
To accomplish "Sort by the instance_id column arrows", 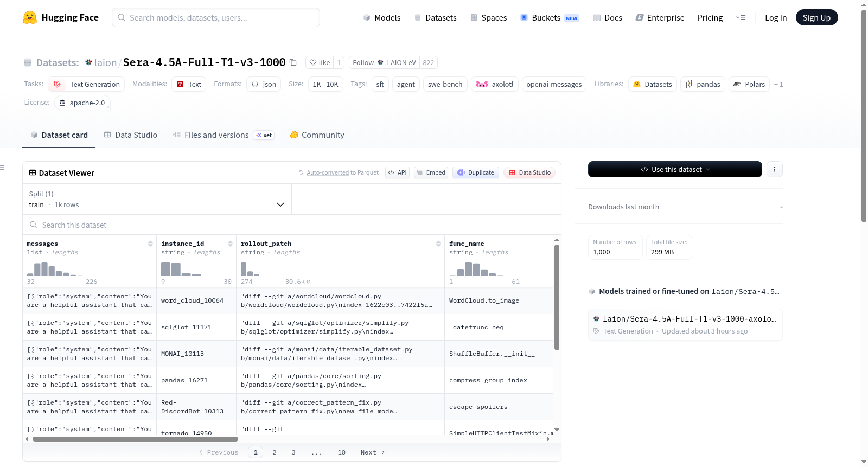I will click(x=230, y=244).
